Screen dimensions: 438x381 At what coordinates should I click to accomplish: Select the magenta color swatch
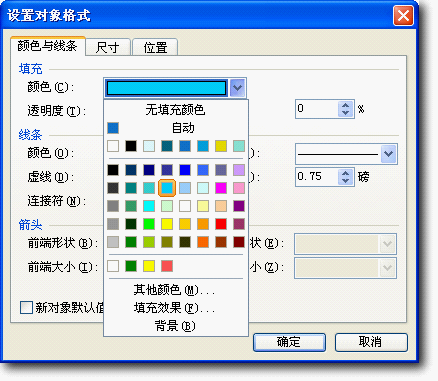(x=221, y=188)
